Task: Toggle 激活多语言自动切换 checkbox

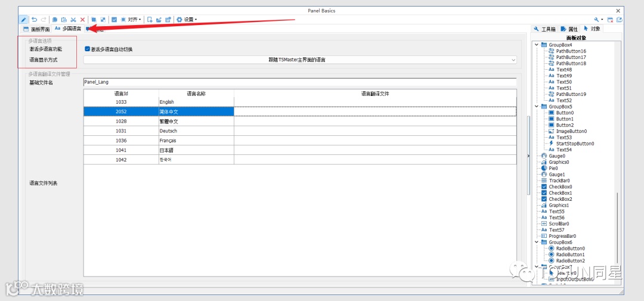Action: 88,49
